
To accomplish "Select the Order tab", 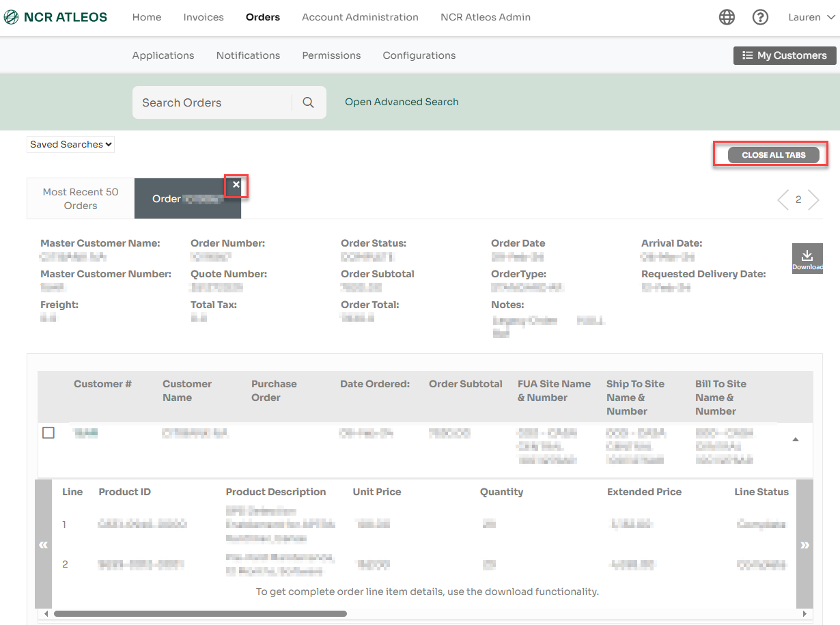I will [x=188, y=199].
